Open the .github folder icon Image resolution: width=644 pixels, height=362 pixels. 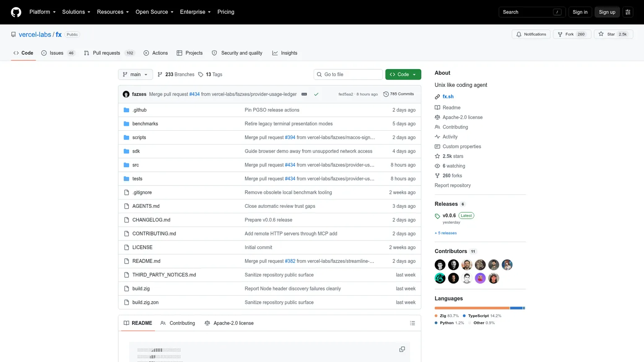coord(127,110)
